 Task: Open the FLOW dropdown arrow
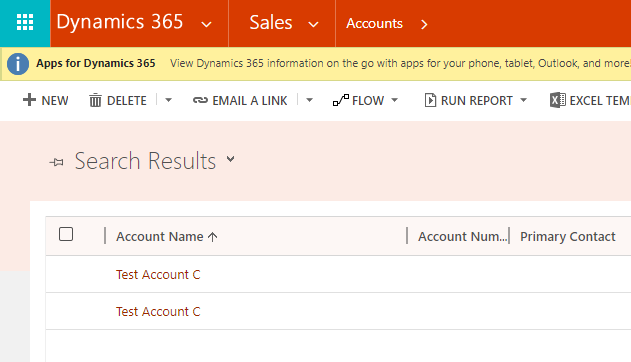pyautogui.click(x=395, y=100)
